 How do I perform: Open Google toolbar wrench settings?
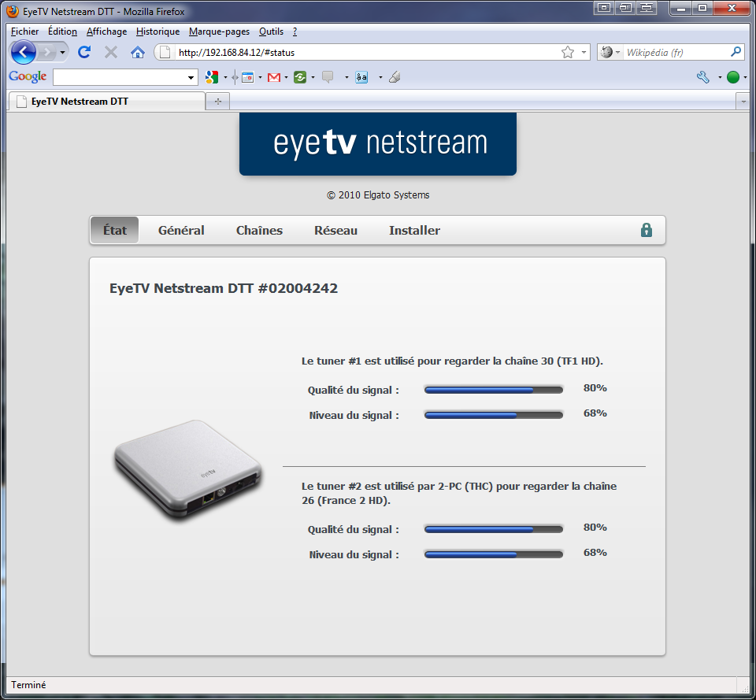[703, 77]
